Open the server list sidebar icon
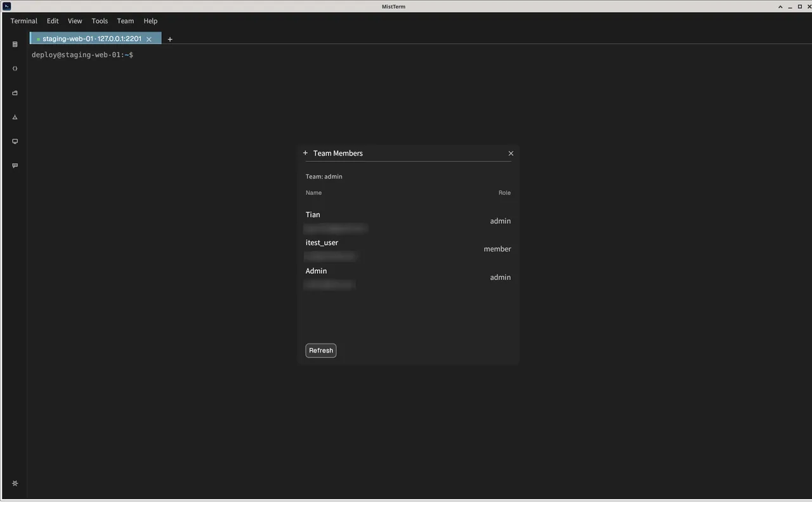812x508 pixels. (15, 44)
